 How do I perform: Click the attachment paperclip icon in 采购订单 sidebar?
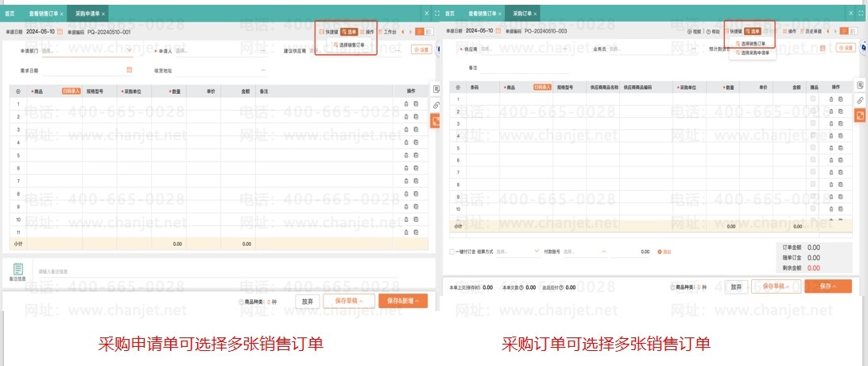click(860, 100)
